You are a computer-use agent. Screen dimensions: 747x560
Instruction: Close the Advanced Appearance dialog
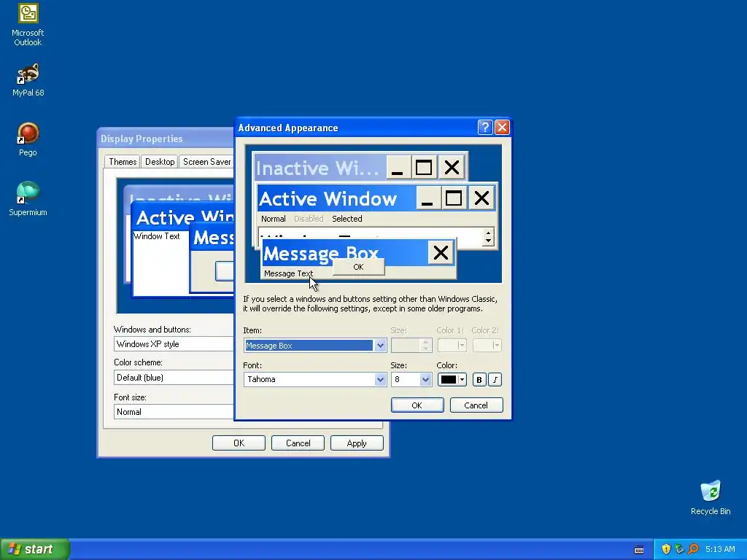(x=502, y=127)
